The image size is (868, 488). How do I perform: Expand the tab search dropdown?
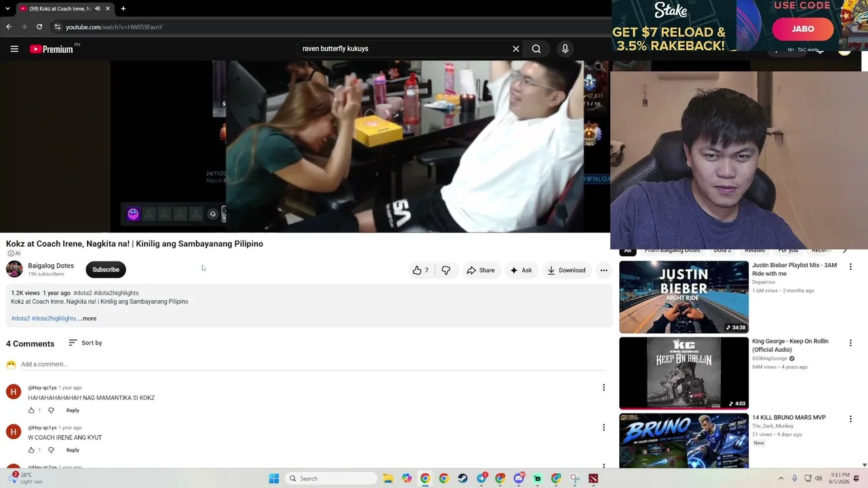point(7,9)
